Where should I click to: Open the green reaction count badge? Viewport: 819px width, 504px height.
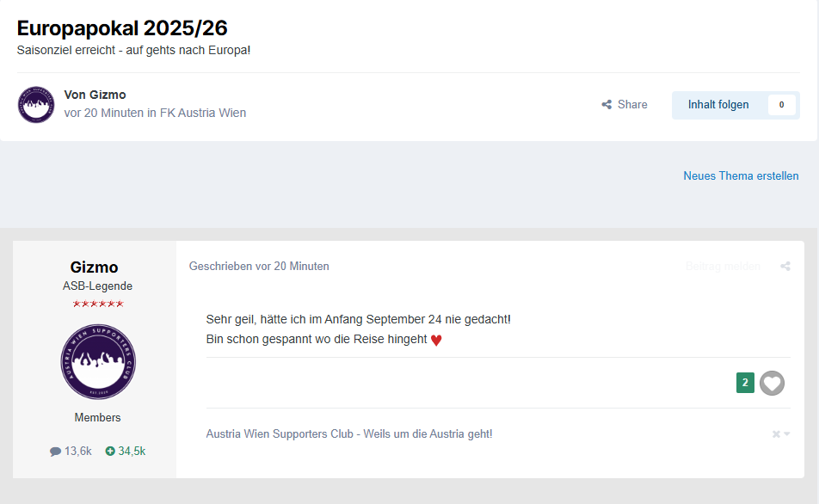tap(745, 383)
